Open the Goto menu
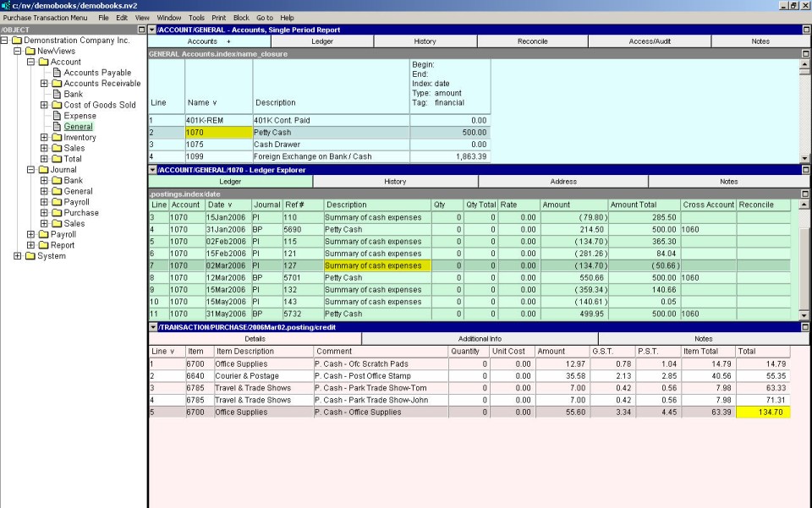Image resolution: width=812 pixels, height=508 pixels. pyautogui.click(x=264, y=17)
